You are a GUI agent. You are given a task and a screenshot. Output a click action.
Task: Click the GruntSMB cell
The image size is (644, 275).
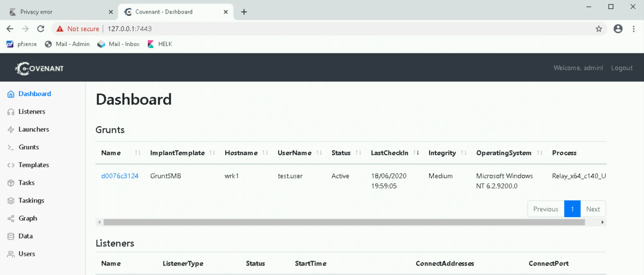tap(165, 176)
